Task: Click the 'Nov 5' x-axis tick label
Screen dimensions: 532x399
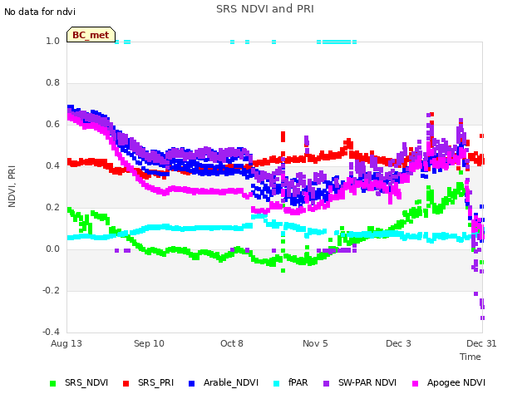Action: [315, 343]
